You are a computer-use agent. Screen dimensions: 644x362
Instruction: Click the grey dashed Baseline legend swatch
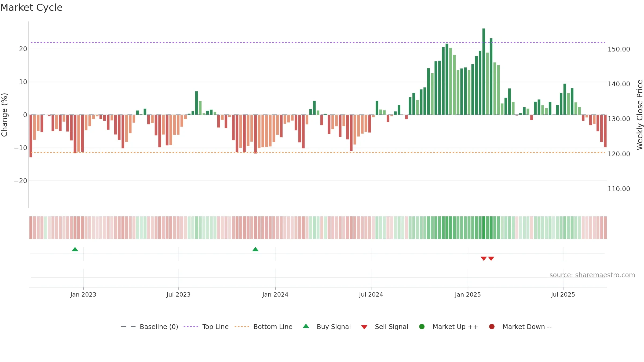[128, 327]
